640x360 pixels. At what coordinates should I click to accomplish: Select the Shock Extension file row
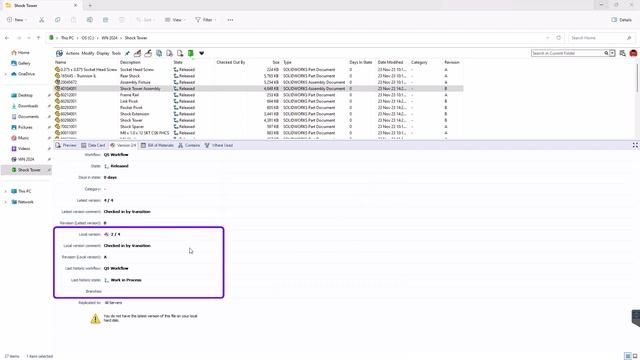pyautogui.click(x=259, y=114)
